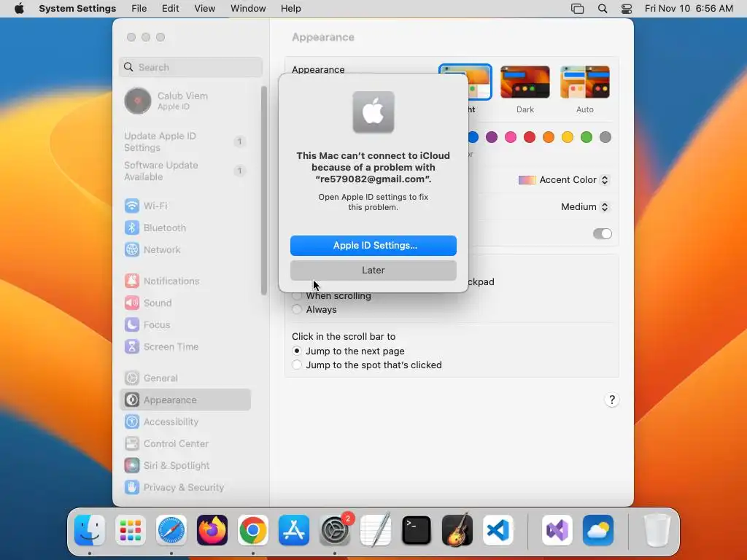747x560 pixels.
Task: Open the Medium sidebar icon size dropdown
Action: (x=585, y=206)
